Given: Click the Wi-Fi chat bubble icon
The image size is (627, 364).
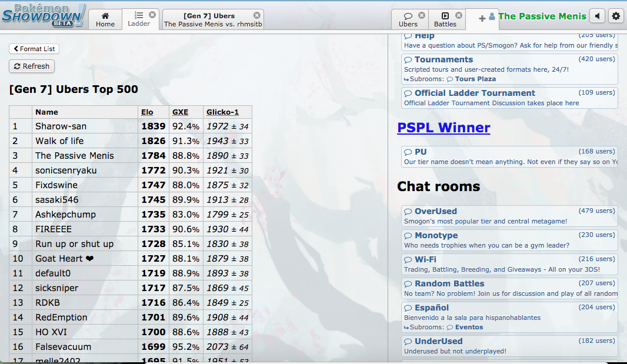Looking at the screenshot, I should 408,259.
